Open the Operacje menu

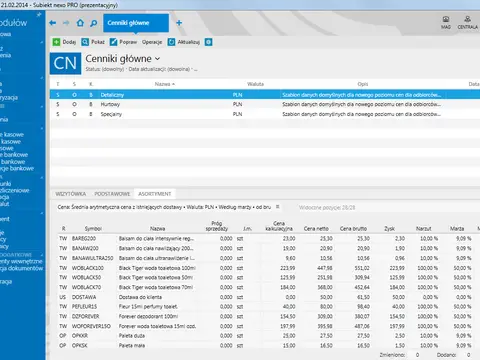click(152, 42)
